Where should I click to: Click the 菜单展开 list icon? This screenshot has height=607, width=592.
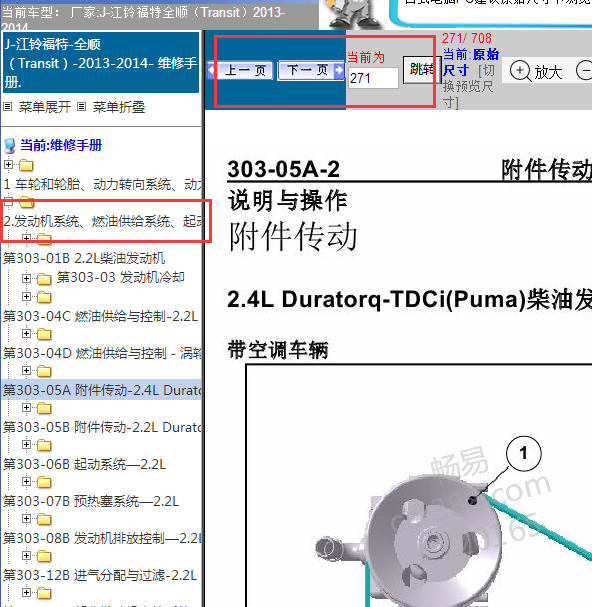click(8, 106)
